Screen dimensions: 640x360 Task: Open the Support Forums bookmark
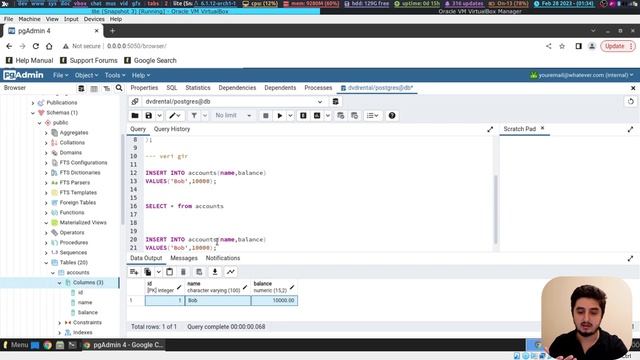pyautogui.click(x=89, y=60)
